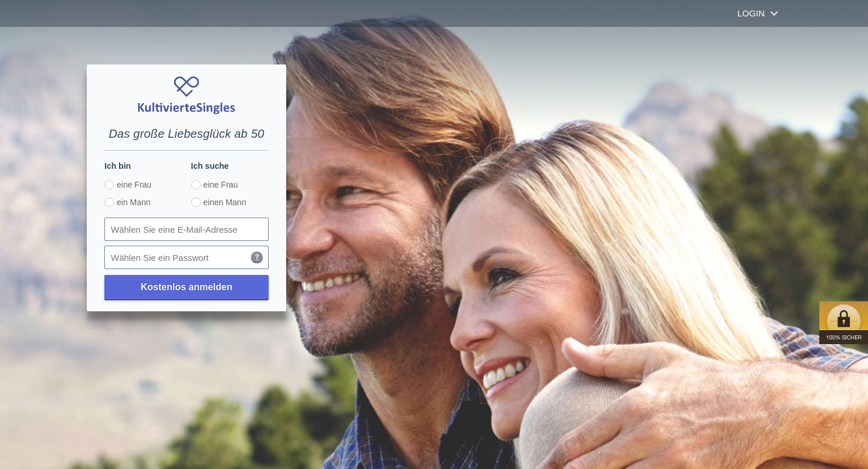Click the divider line below the tagline
The width and height of the screenshot is (868, 469).
[187, 151]
